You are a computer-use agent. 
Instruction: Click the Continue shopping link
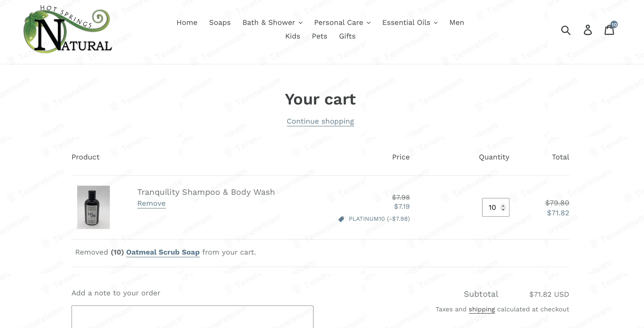320,121
